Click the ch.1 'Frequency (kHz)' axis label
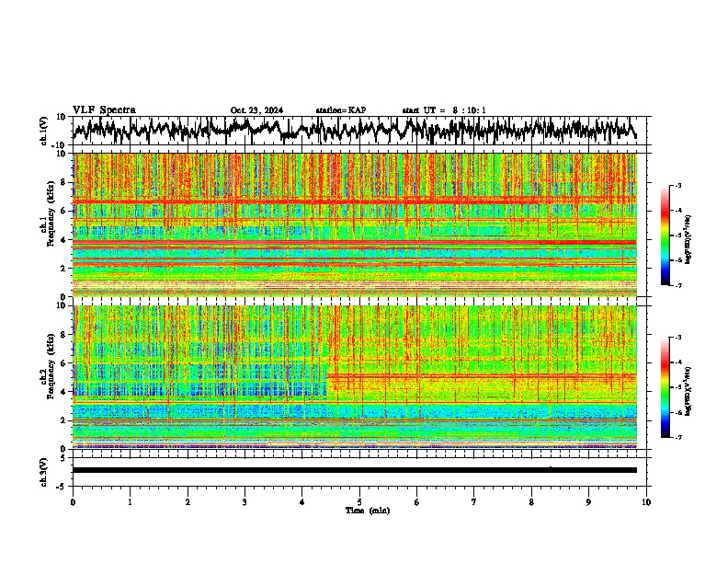This screenshot has height=563, width=728. pos(51,214)
